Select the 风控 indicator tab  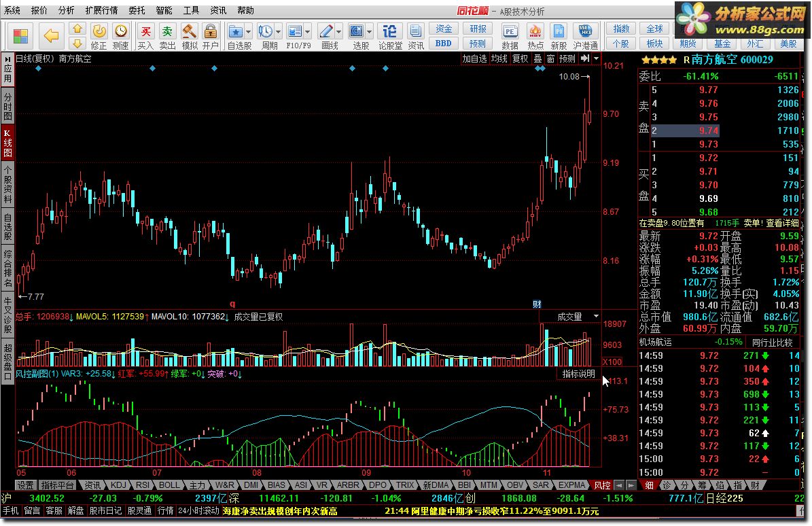602,485
